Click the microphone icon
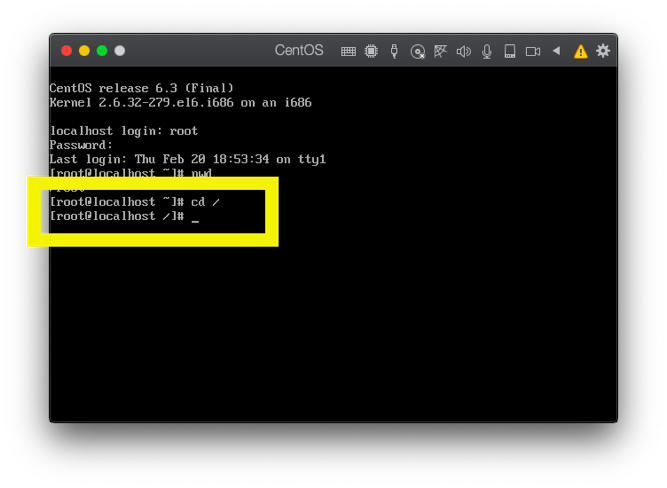The image size is (667, 488). tap(487, 51)
